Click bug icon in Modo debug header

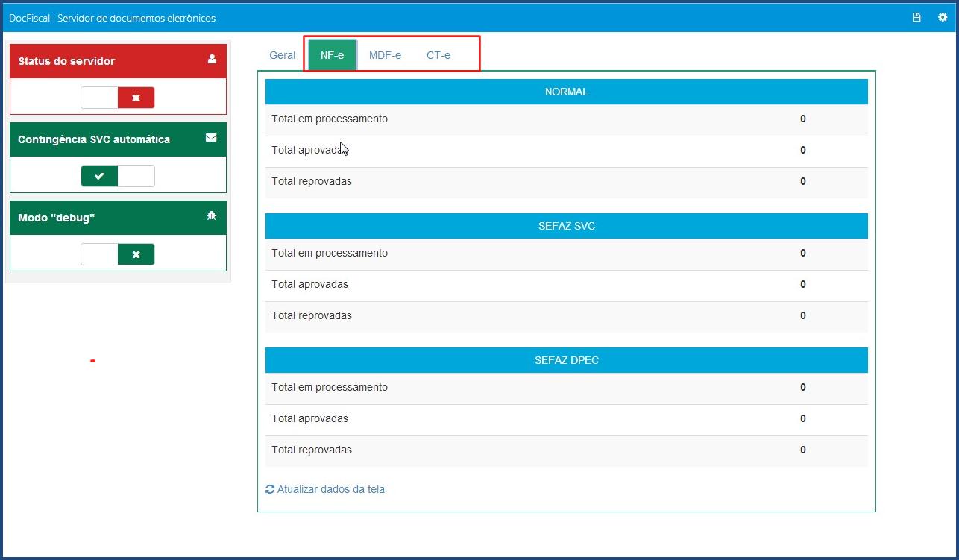pyautogui.click(x=211, y=215)
